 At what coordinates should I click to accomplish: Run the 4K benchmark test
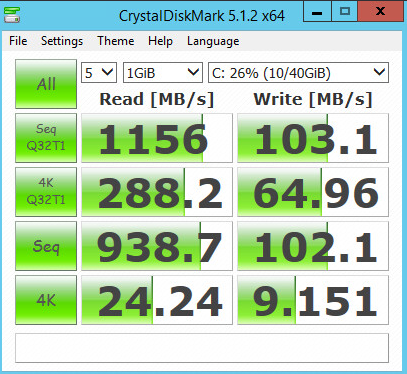pyautogui.click(x=46, y=300)
